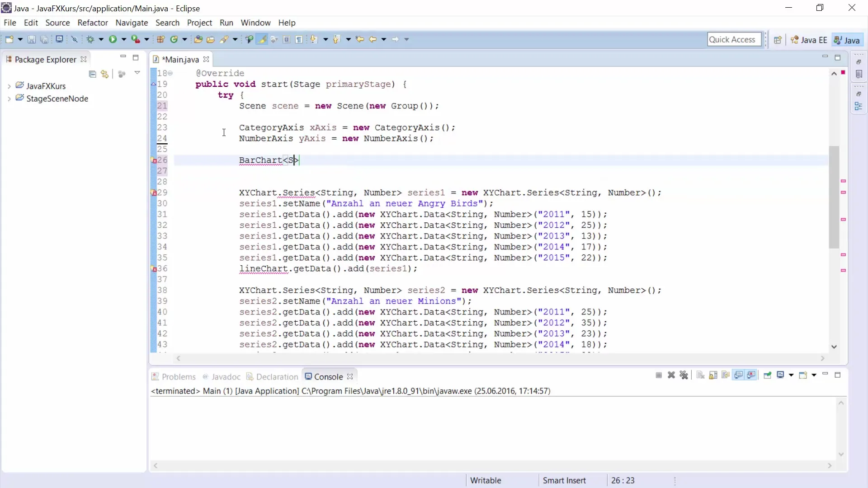Image resolution: width=868 pixels, height=488 pixels.
Task: Open the Display Selected Console dropdown
Action: (x=791, y=375)
